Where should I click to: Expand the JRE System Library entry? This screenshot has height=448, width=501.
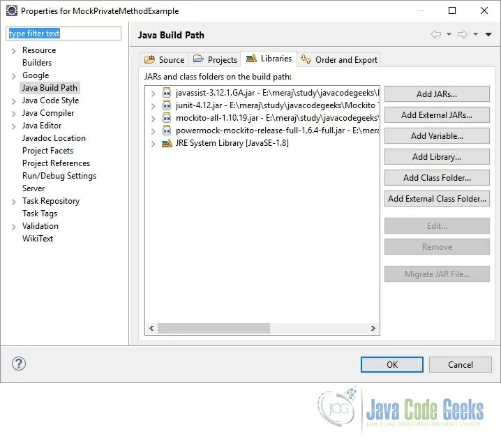pyautogui.click(x=153, y=144)
